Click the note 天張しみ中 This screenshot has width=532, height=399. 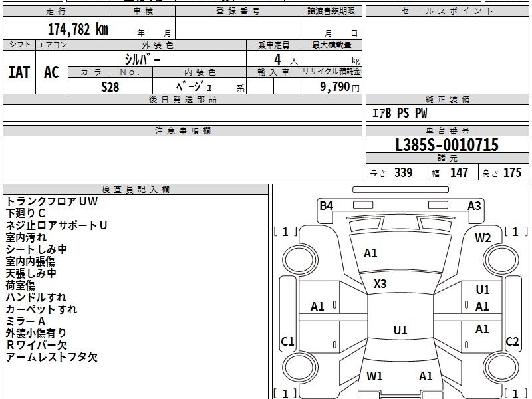31,273
